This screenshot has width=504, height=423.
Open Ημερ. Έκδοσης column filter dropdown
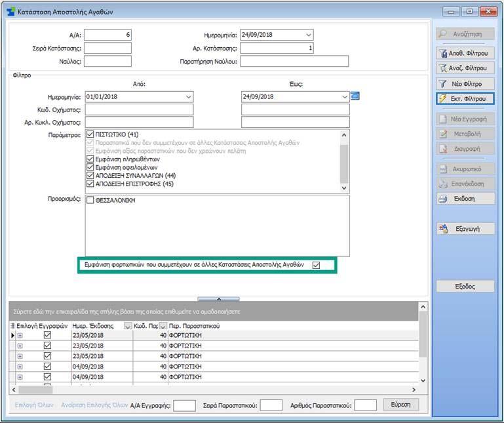[128, 326]
